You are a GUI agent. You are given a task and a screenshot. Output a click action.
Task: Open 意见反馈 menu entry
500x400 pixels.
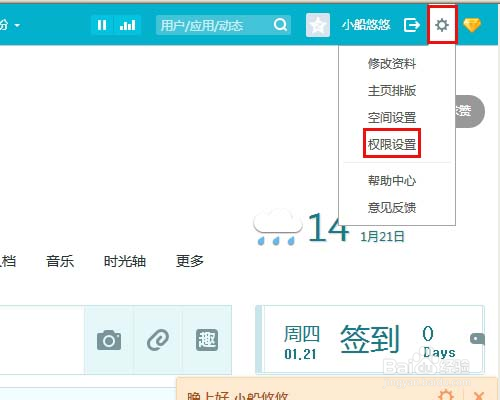392,208
